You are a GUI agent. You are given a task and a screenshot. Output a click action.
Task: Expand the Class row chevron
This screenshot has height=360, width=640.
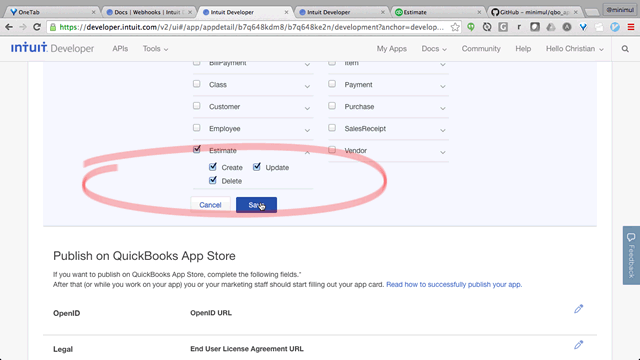pyautogui.click(x=307, y=86)
